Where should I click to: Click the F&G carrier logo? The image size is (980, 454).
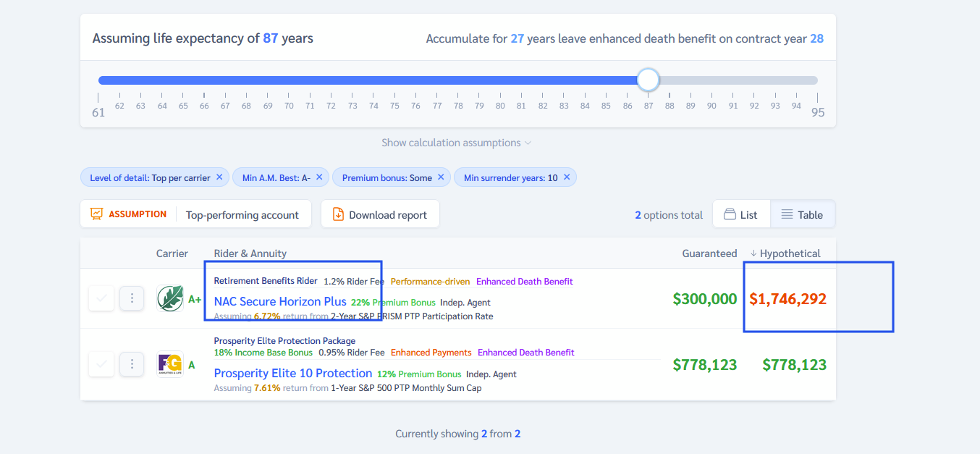coord(170,364)
